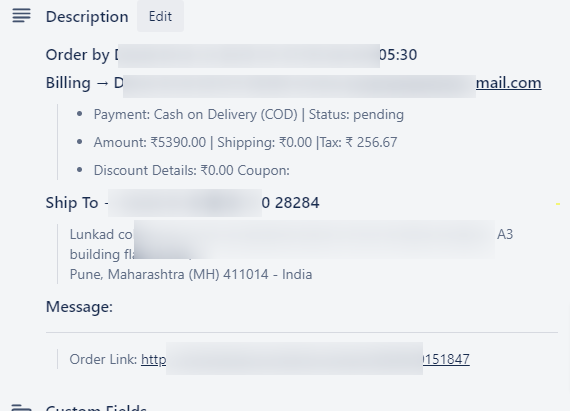
Task: Open the billing email link ending mail.com
Action: [509, 83]
